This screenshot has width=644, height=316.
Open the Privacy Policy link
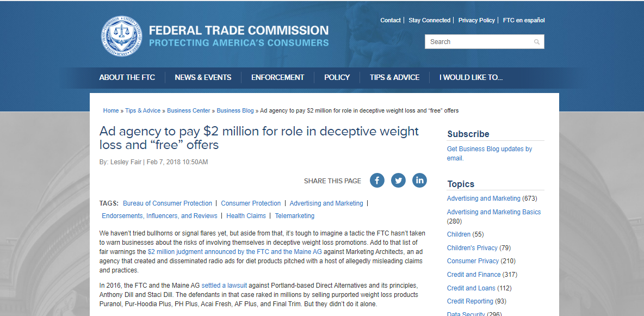(476, 20)
